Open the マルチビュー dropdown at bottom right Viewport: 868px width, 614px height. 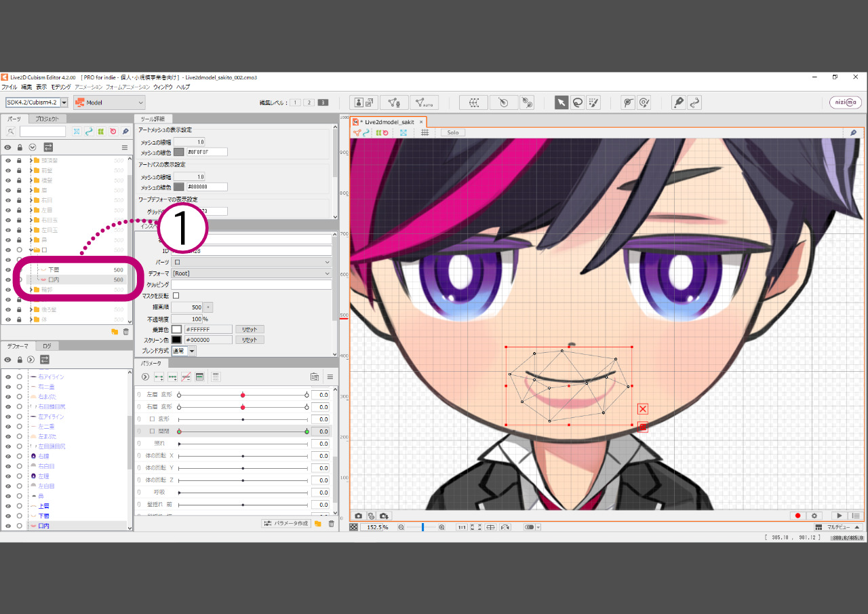pyautogui.click(x=838, y=527)
